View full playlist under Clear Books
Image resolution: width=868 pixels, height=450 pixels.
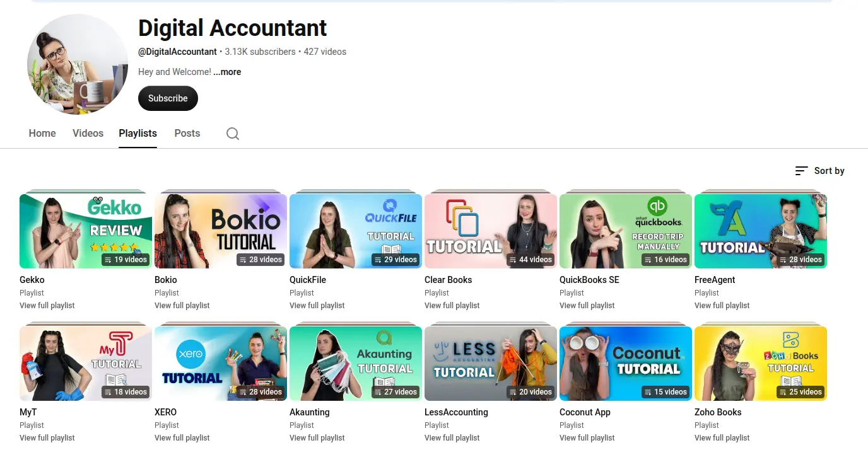452,306
